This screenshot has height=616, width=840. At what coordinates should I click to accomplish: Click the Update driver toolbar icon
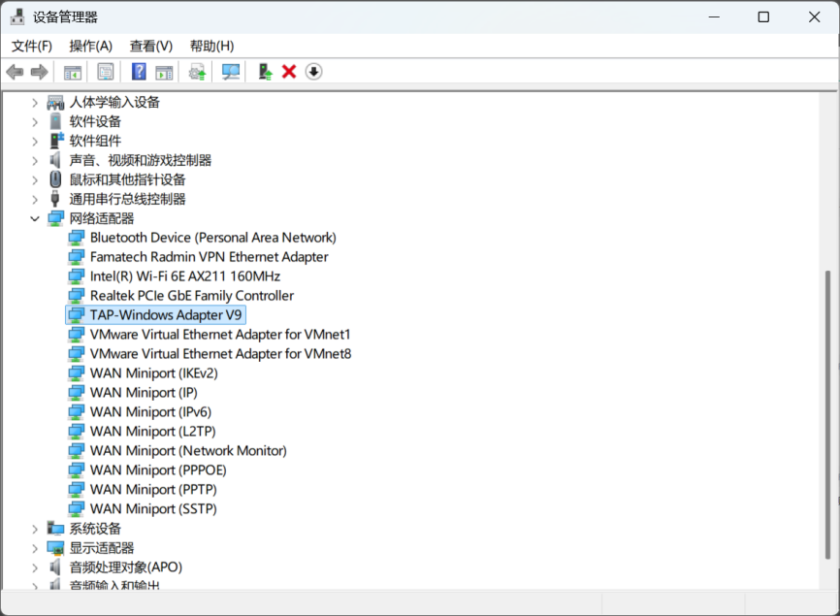pos(198,72)
